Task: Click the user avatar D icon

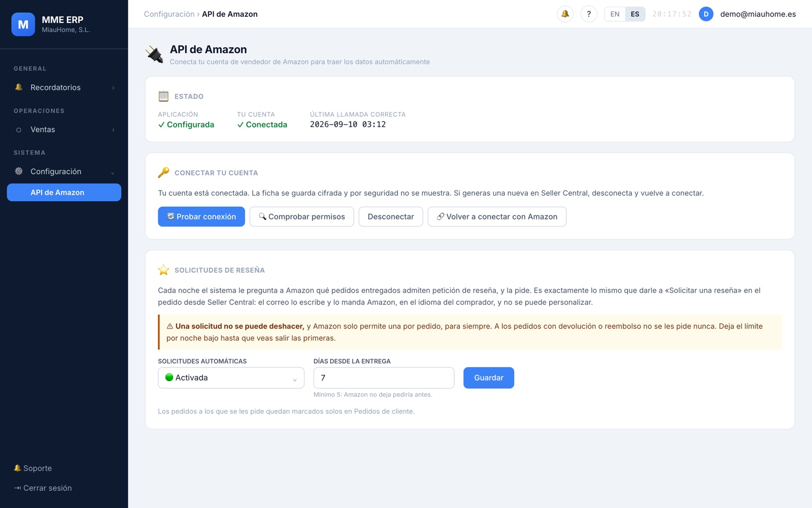Action: (706, 14)
